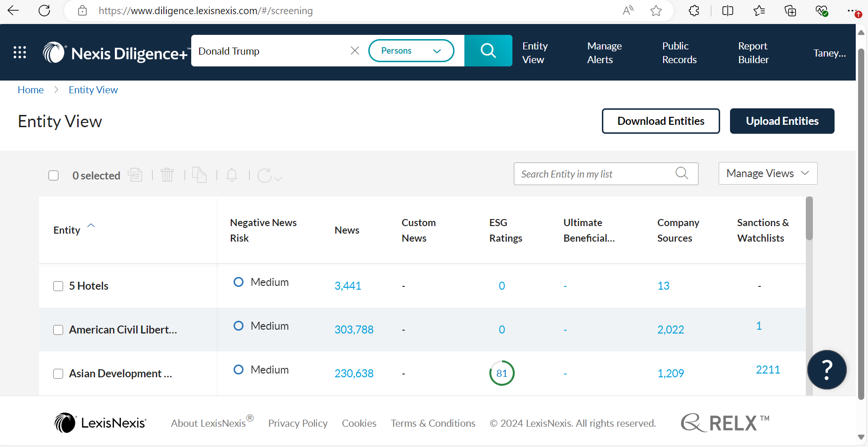Open 230,638 news results link

[354, 374]
